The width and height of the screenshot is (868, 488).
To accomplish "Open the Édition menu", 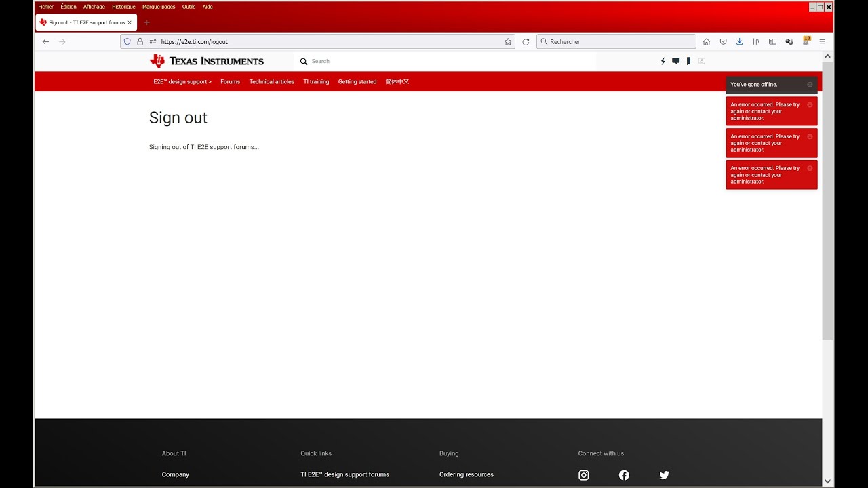I will point(68,7).
